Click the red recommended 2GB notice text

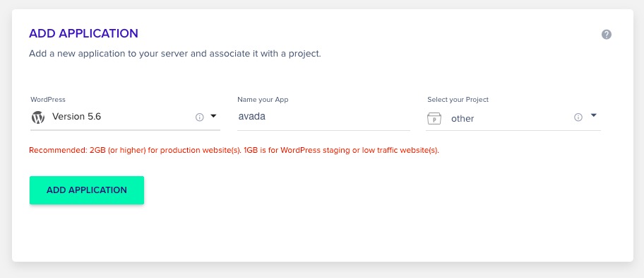234,150
